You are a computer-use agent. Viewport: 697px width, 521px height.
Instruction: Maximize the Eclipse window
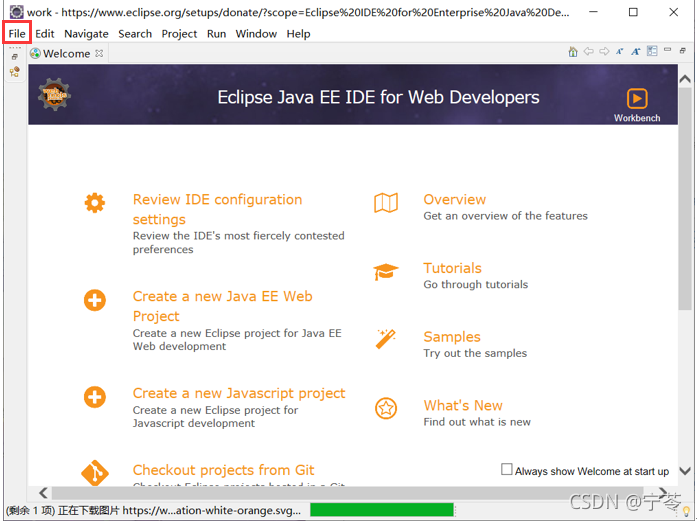[x=633, y=12]
